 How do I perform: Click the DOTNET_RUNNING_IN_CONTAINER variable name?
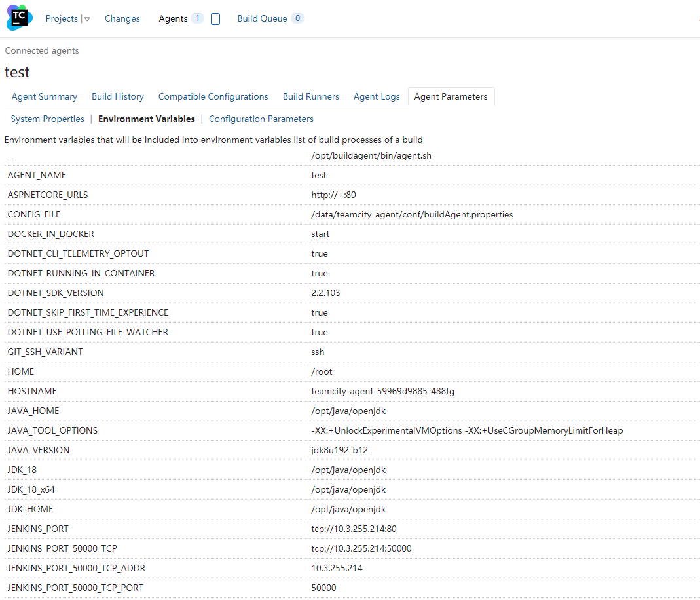(81, 273)
